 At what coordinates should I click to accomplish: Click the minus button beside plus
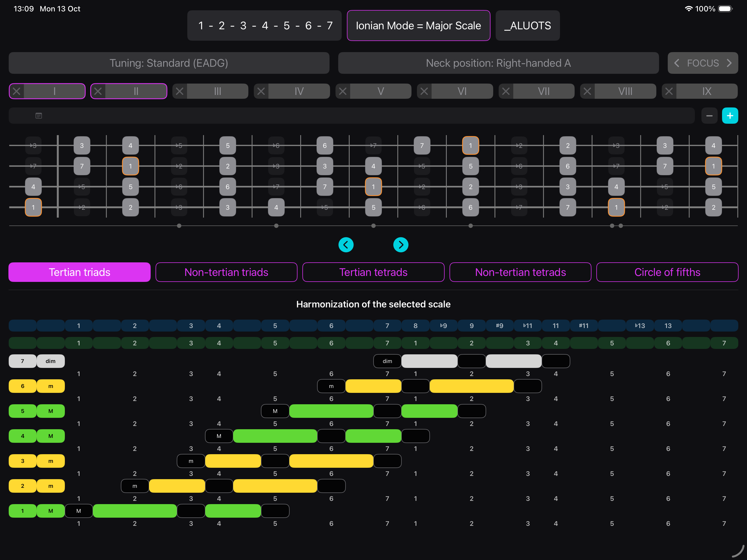709,116
